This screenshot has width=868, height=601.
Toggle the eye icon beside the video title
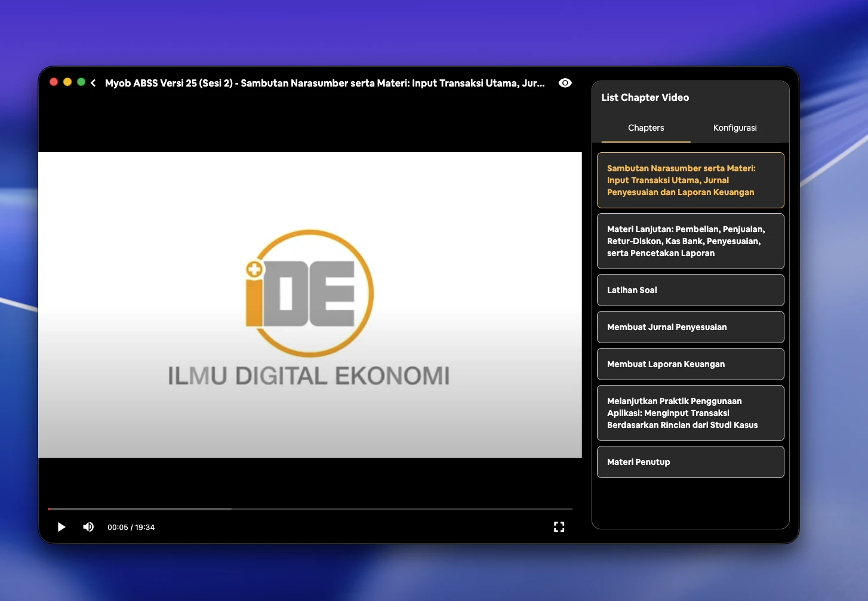point(565,83)
